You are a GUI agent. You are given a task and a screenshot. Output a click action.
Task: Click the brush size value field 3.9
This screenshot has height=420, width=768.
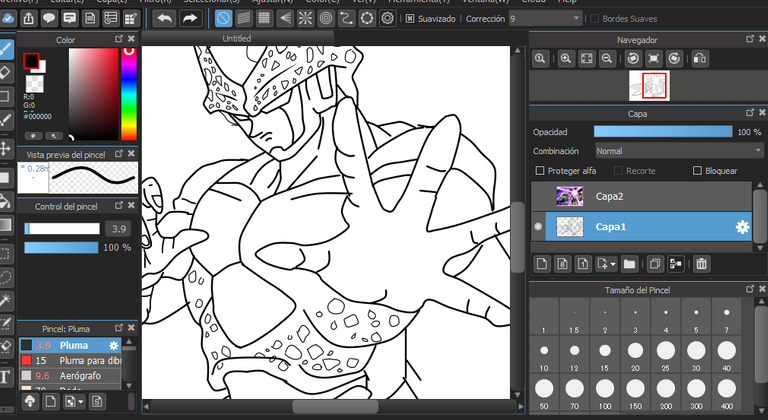coord(118,228)
